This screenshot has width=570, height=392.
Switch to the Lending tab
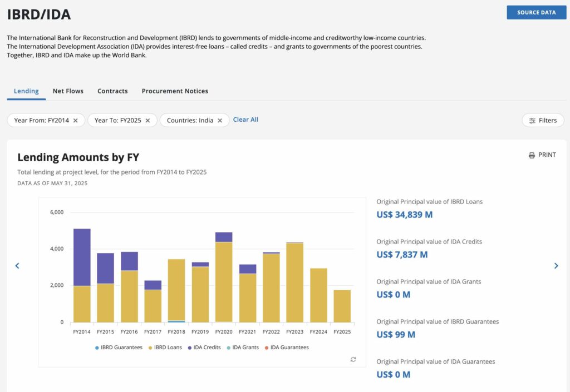26,91
